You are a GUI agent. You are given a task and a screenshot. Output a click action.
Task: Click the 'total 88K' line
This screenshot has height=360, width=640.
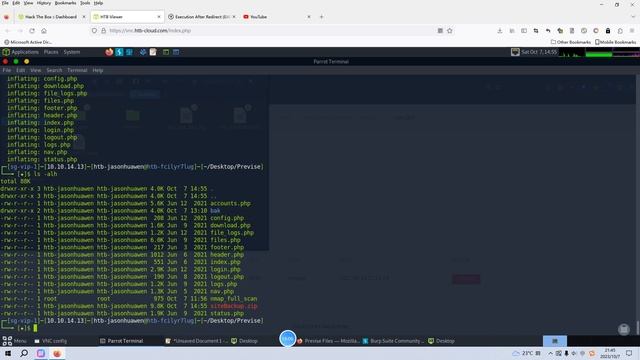click(x=16, y=181)
